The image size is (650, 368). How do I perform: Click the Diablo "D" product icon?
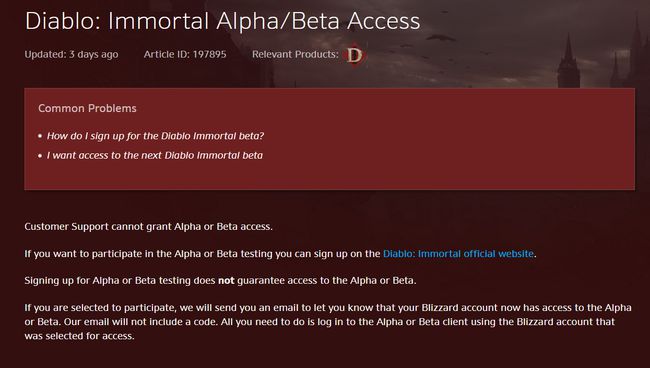(x=354, y=55)
